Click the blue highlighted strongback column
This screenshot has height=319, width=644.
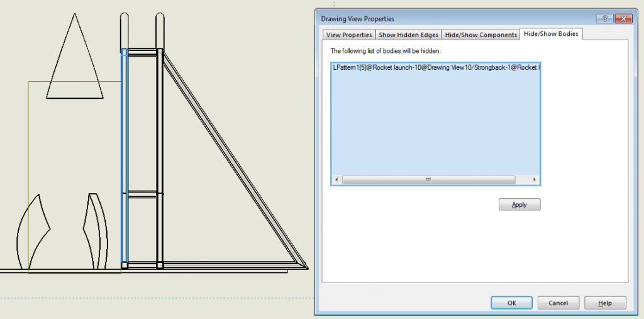[x=124, y=157]
